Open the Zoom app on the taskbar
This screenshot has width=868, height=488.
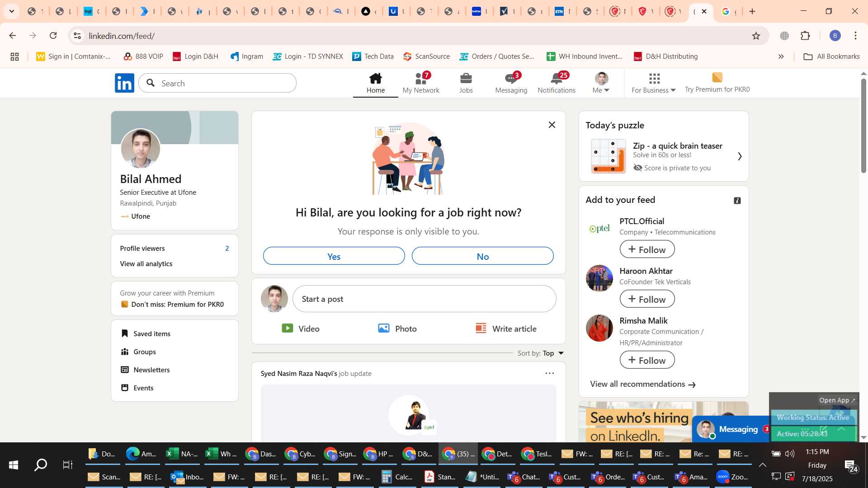pyautogui.click(x=732, y=477)
